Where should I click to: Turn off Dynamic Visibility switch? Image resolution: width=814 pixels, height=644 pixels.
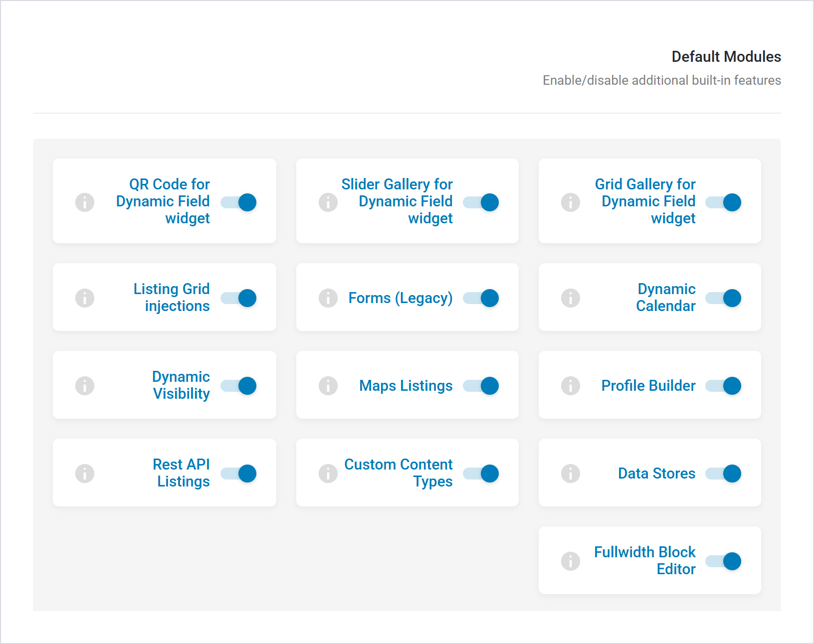pos(238,386)
